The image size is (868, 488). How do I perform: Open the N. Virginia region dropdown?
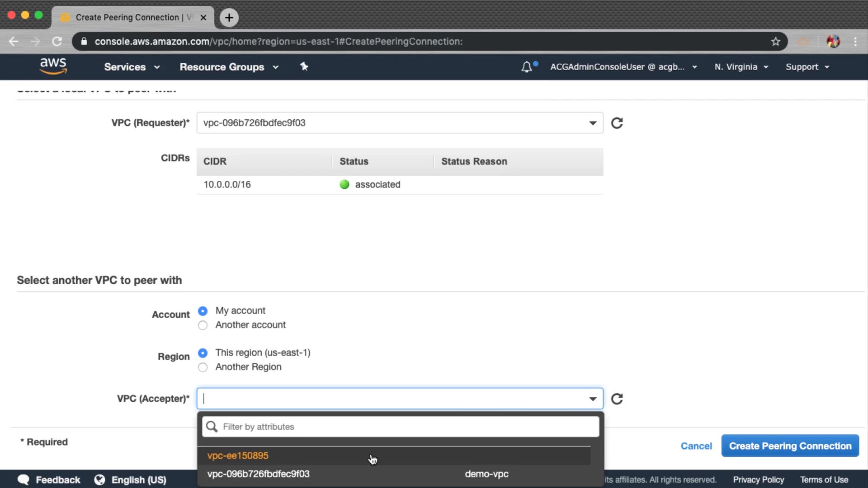click(741, 67)
